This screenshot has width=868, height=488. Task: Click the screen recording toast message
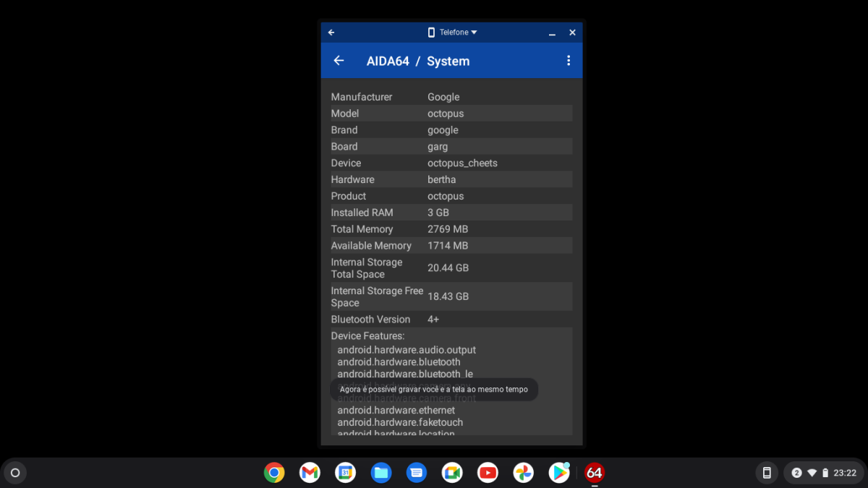pos(434,390)
